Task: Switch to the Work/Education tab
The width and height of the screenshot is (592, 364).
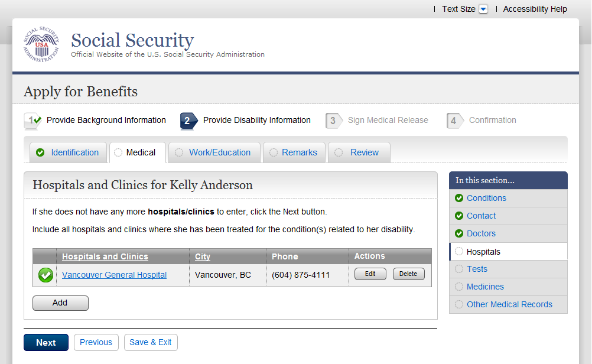Action: pyautogui.click(x=219, y=152)
